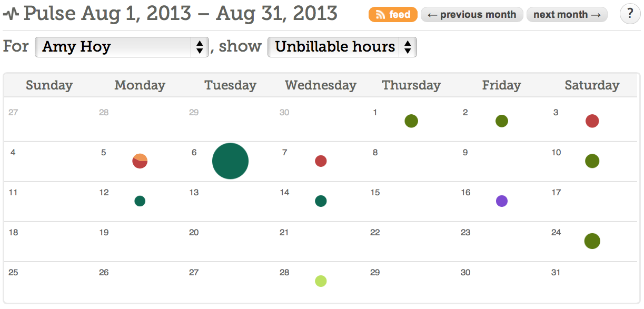
Task: Click the orange-red pie bubble on August 5
Action: 140,161
